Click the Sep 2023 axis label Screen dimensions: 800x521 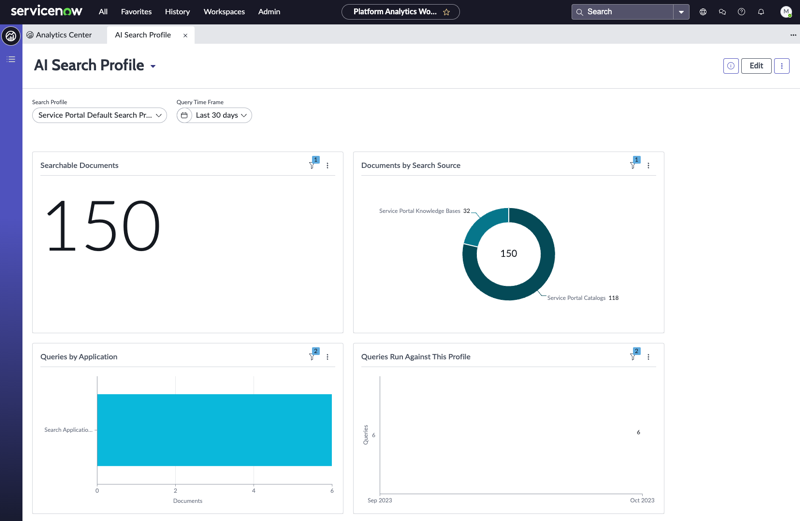[x=380, y=500]
